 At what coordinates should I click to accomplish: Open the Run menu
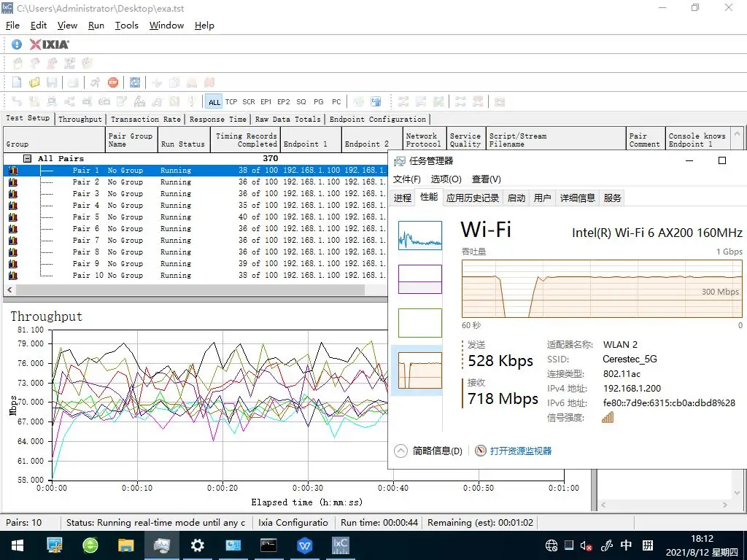point(96,26)
